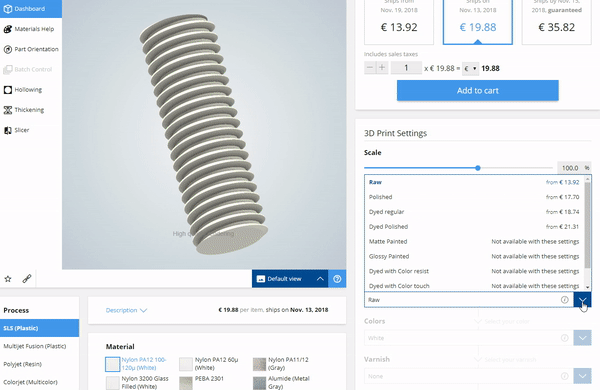Select Dyed with Color touch option

(474, 286)
